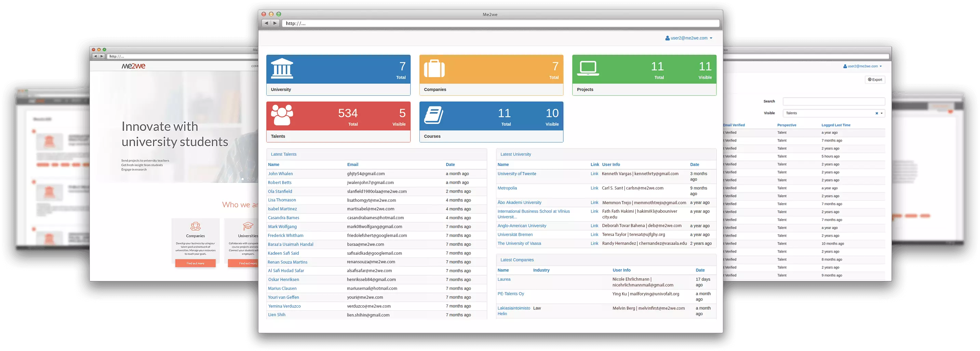The height and width of the screenshot is (351, 980).
Task: Click the me2we logo in the left window
Action: point(134,66)
